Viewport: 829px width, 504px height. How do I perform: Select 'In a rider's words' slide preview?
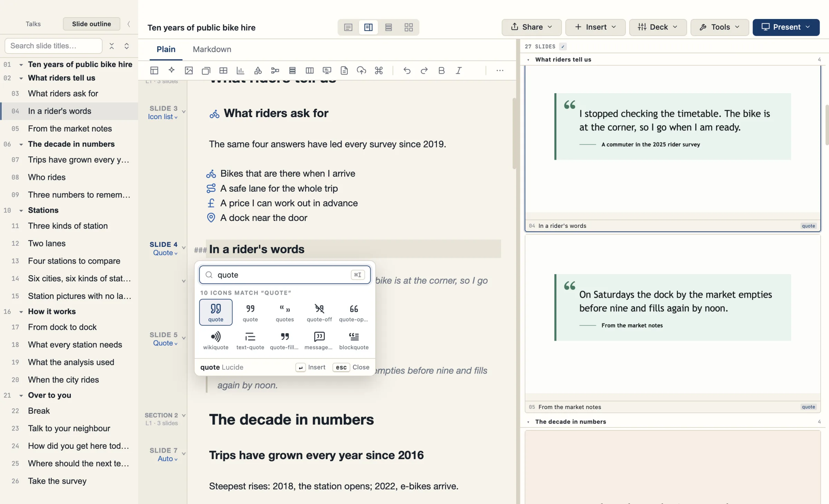pyautogui.click(x=673, y=148)
